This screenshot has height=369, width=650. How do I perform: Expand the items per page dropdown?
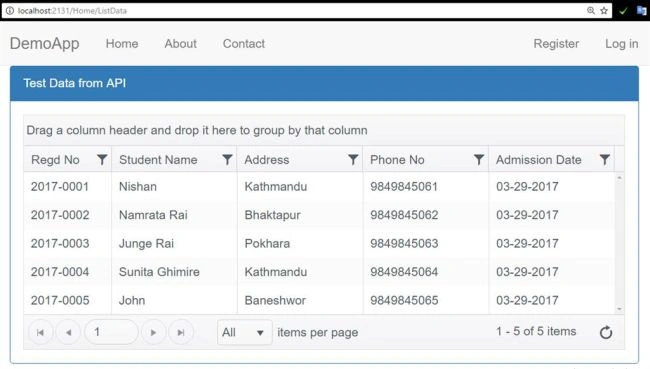pyautogui.click(x=245, y=332)
